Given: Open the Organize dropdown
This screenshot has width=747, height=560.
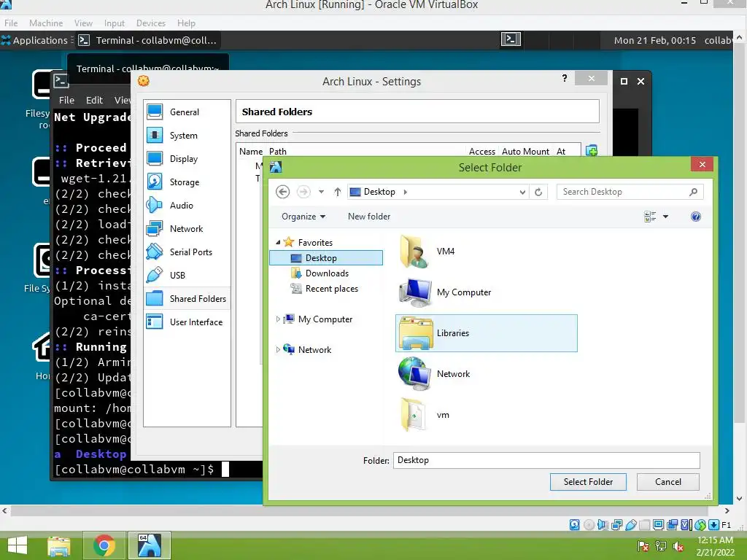Looking at the screenshot, I should (303, 217).
